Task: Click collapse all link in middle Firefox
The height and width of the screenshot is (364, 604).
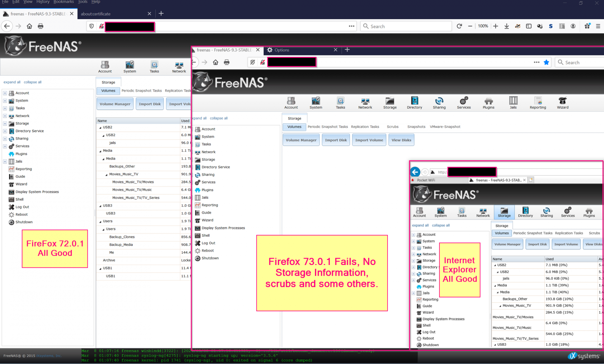Action: click(x=219, y=119)
